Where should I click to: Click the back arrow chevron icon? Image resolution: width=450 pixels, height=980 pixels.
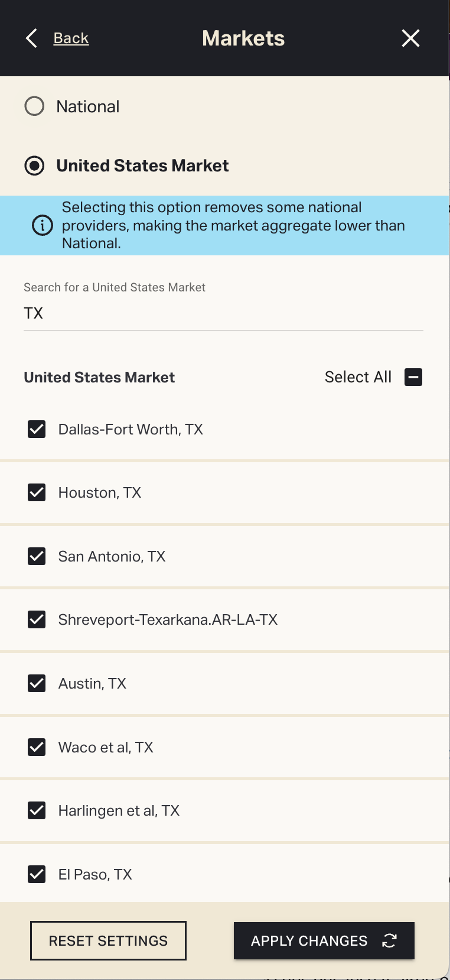pos(32,38)
